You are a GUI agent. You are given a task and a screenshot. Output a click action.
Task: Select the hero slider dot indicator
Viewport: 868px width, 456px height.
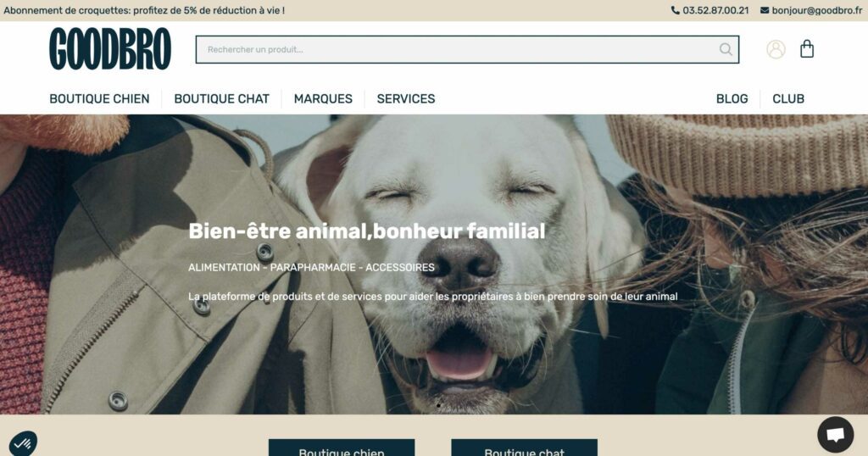pos(438,406)
